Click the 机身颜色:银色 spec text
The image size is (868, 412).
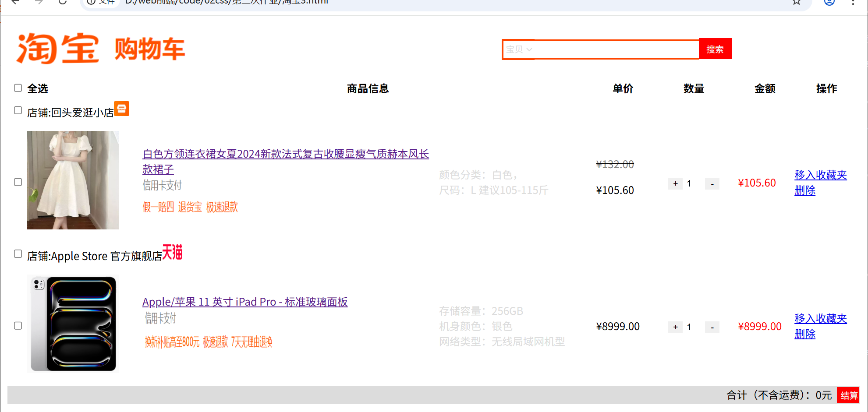pyautogui.click(x=476, y=327)
